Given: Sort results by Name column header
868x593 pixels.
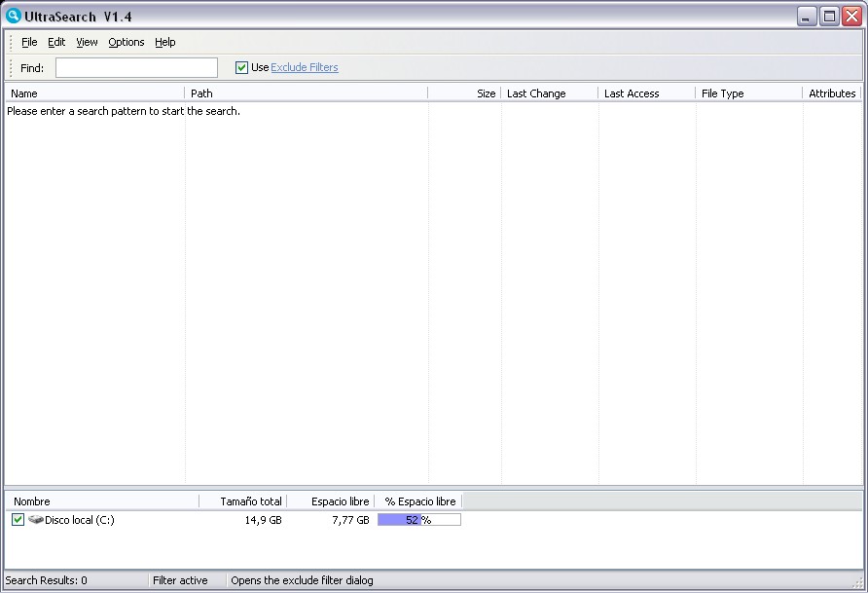Looking at the screenshot, I should pyautogui.click(x=94, y=93).
